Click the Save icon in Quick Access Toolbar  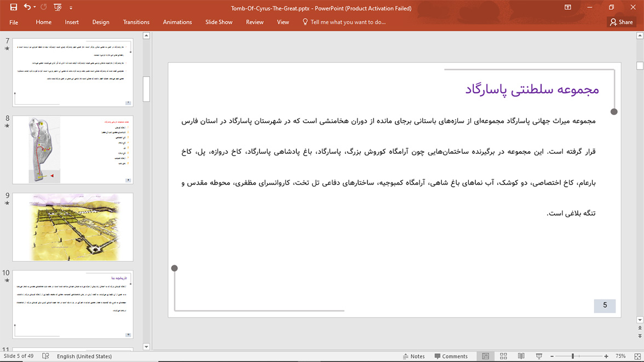coord(14,7)
